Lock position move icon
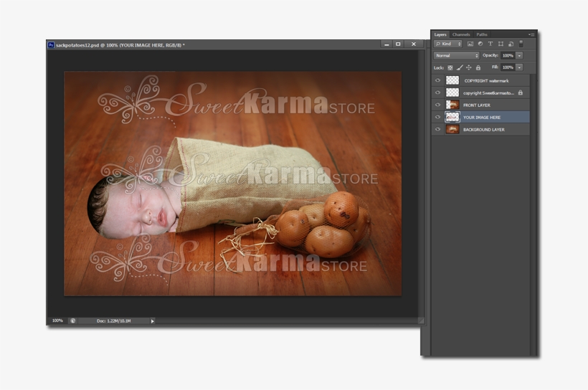Image resolution: width=588 pixels, height=390 pixels. (x=469, y=68)
